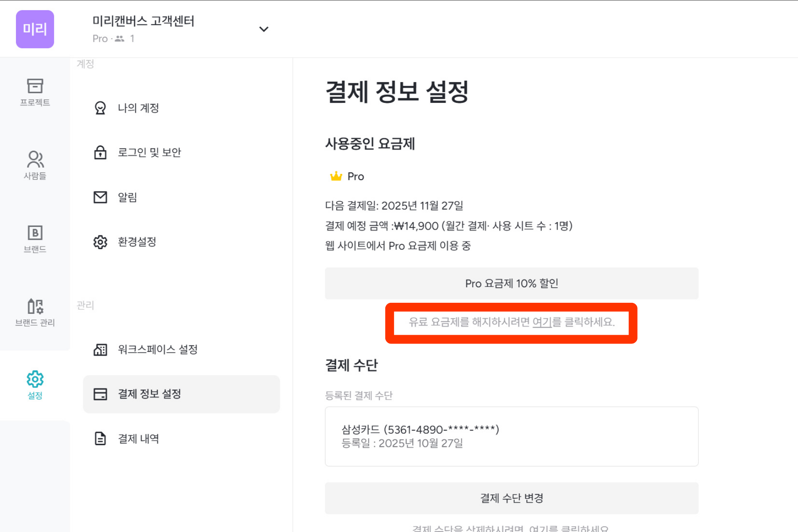Click the 여기 link to delete payment method

[x=538, y=528]
